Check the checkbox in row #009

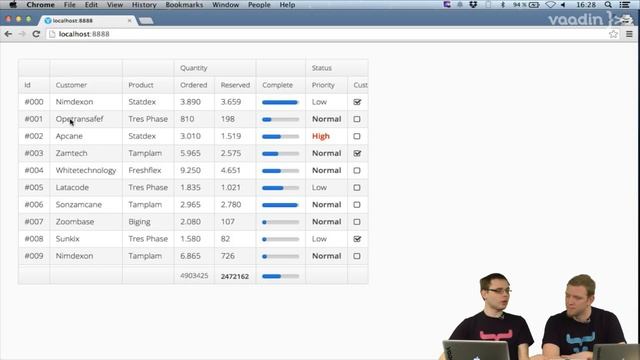point(357,256)
